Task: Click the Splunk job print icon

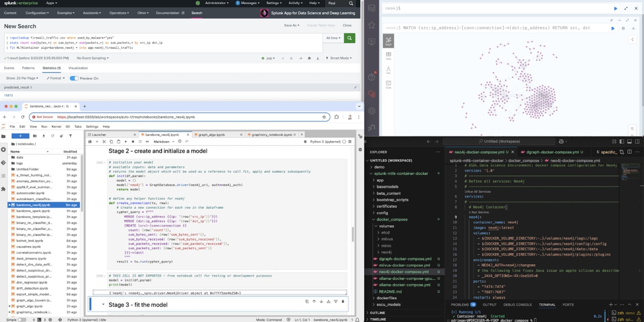Action: [309, 58]
